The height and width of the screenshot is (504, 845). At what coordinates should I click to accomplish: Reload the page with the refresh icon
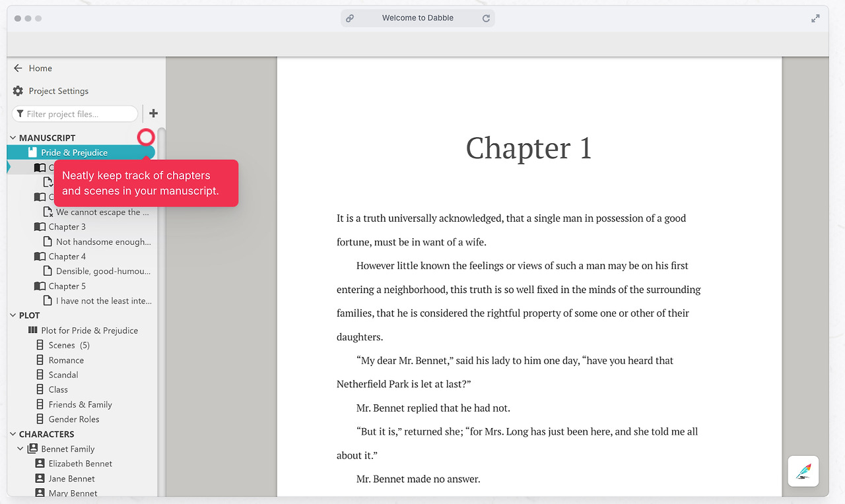tap(486, 18)
